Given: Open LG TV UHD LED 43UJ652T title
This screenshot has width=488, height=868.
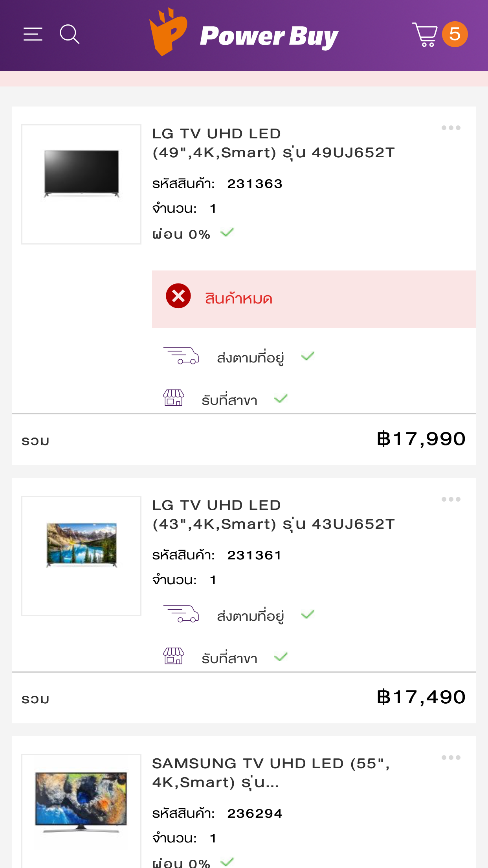Looking at the screenshot, I should [273, 515].
